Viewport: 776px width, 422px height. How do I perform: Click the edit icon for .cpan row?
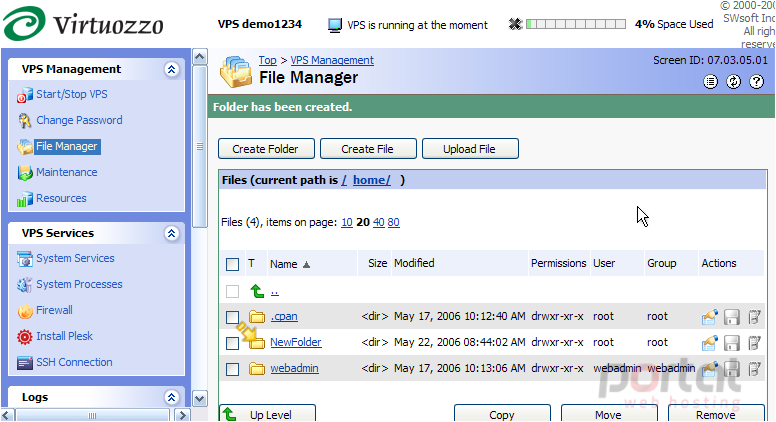pos(754,317)
